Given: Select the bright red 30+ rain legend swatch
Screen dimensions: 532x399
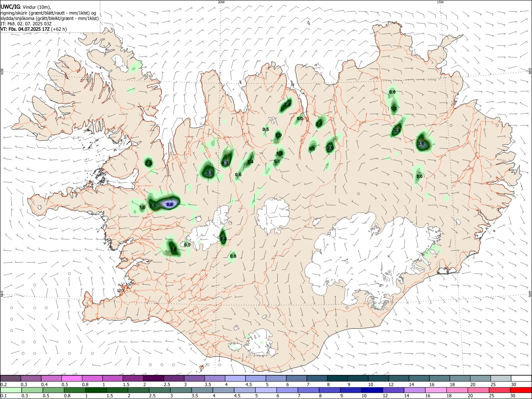Looking at the screenshot, I should (x=520, y=390).
